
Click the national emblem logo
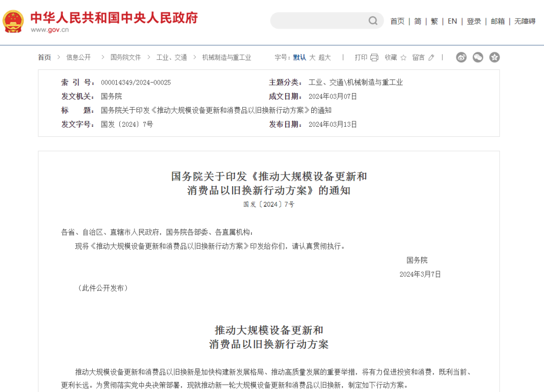[x=13, y=21]
